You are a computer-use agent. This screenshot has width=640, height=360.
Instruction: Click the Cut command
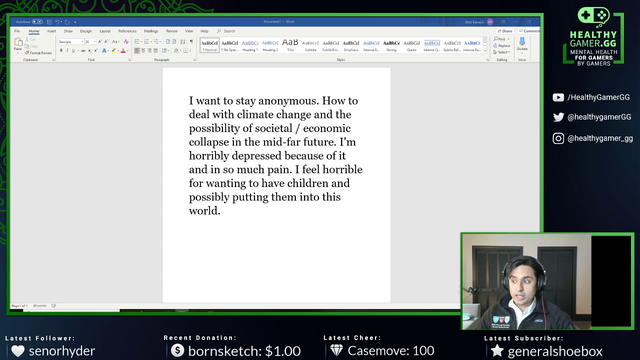tap(31, 40)
